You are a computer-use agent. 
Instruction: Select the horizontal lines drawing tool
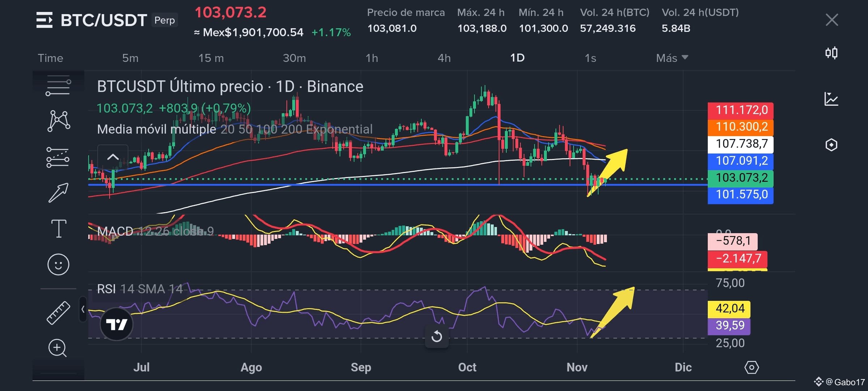coord(58,85)
